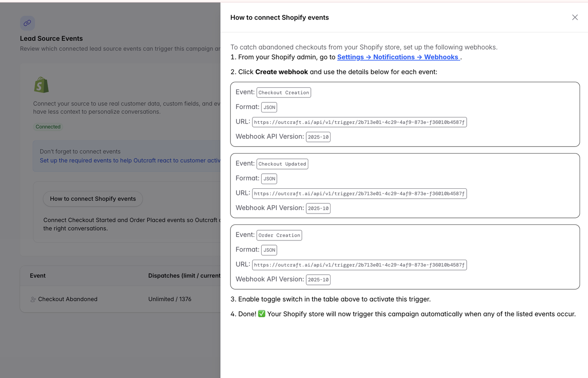Click the How to connect Shopify events panel title
Viewport: 588px width, 378px height.
[280, 18]
